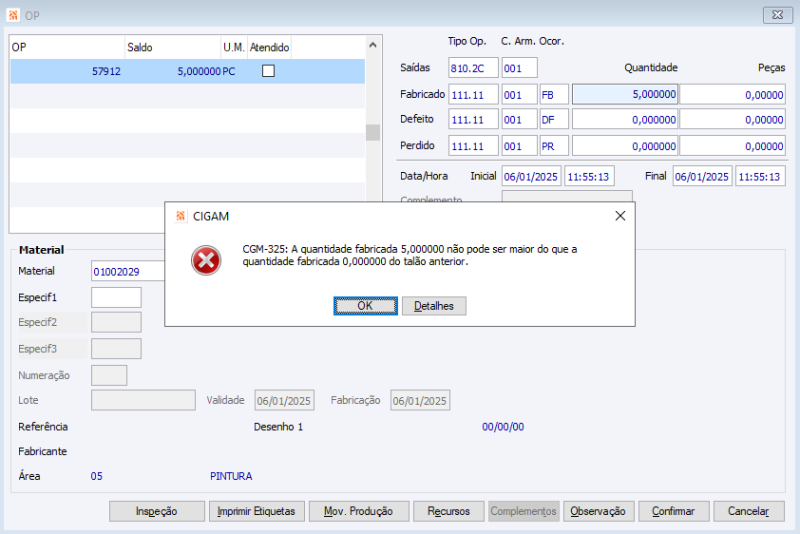The height and width of the screenshot is (534, 800).
Task: Click the Fabricação date field
Action: coord(420,400)
